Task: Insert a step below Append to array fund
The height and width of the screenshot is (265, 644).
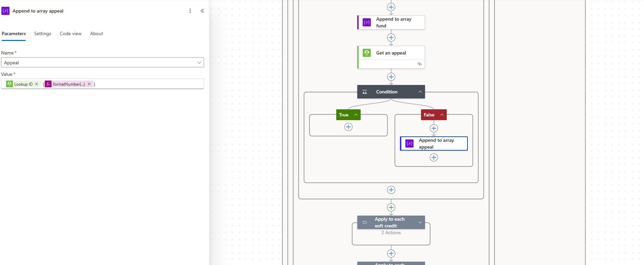Action: click(391, 38)
